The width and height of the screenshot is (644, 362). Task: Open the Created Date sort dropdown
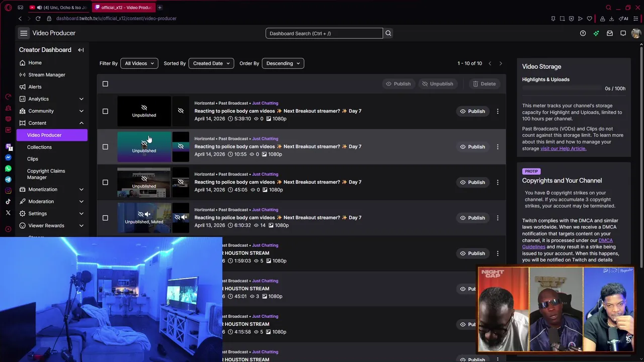(211, 63)
